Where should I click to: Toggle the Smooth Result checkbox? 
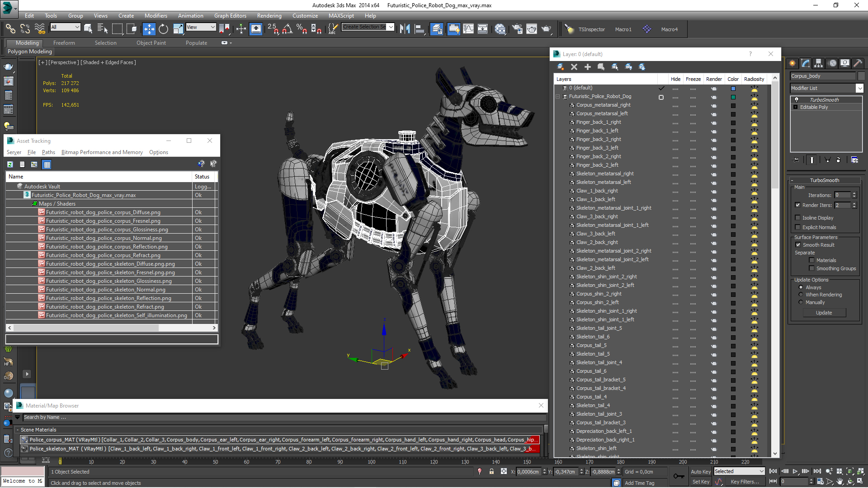pyautogui.click(x=798, y=245)
